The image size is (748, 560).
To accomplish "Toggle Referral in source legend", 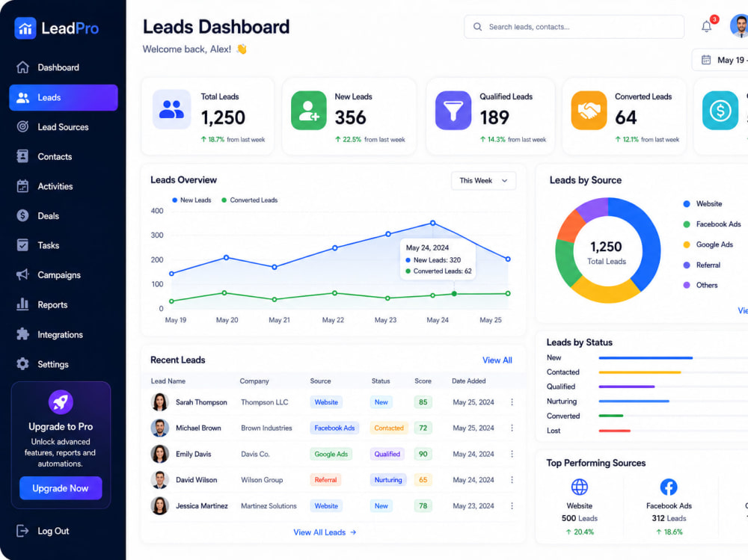I will pos(702,265).
